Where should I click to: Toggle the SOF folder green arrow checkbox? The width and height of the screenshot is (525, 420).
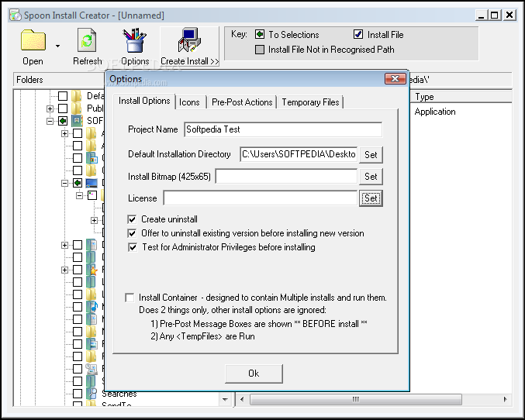pyautogui.click(x=63, y=121)
